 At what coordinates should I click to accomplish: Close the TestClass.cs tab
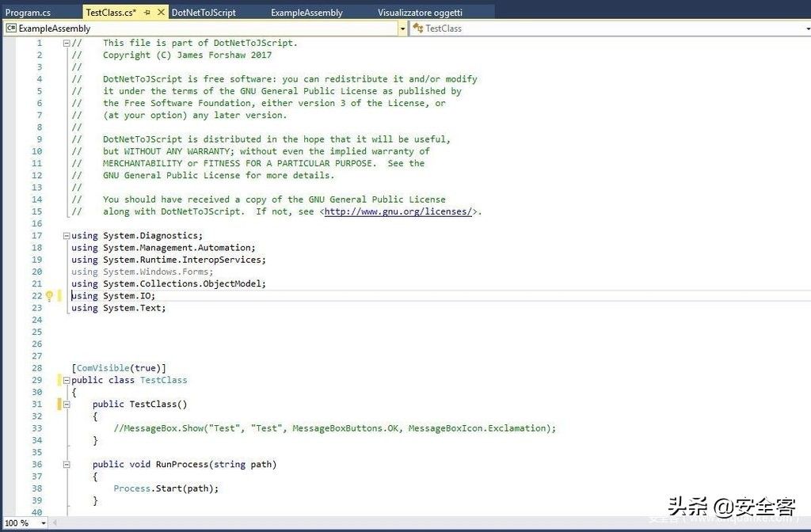pyautogui.click(x=162, y=13)
